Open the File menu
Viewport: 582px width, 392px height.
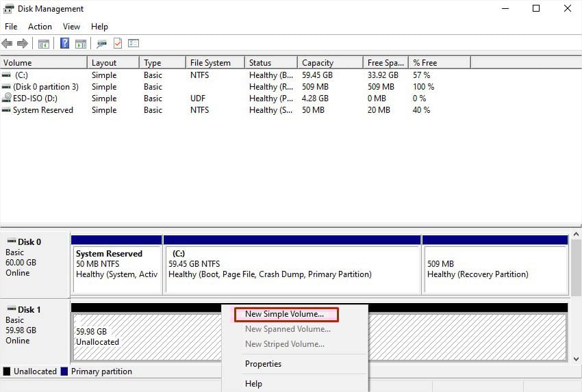[11, 27]
